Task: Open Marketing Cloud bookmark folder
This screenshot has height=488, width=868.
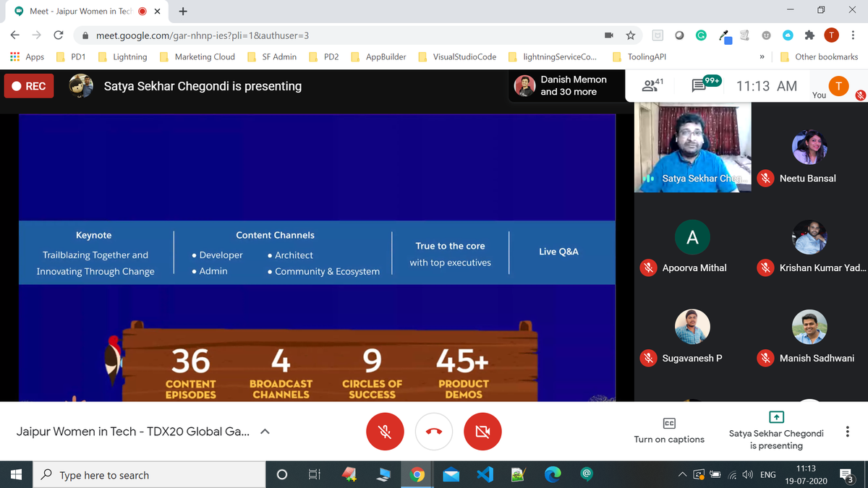Action: [197, 56]
